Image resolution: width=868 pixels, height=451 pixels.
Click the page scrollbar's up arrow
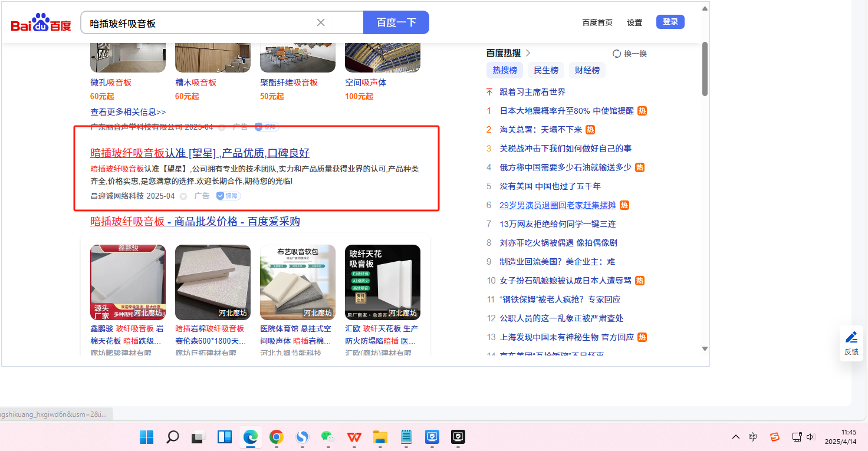coord(705,8)
